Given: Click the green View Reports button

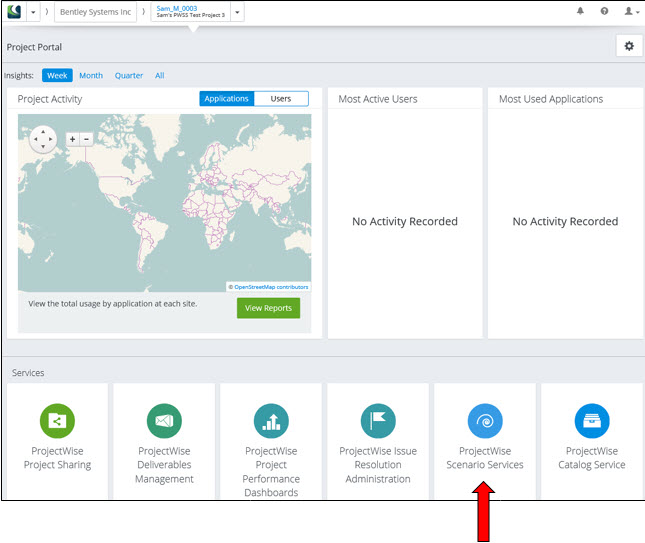Looking at the screenshot, I should click(x=268, y=308).
